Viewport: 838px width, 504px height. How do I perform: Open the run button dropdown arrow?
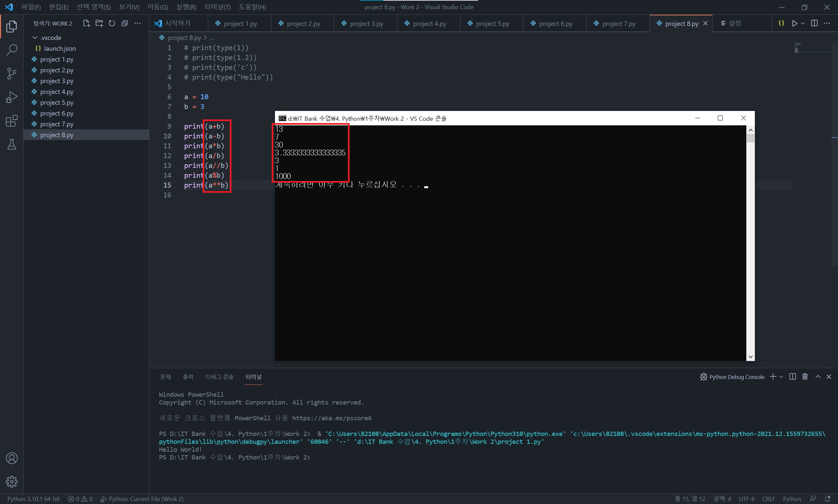pos(803,24)
